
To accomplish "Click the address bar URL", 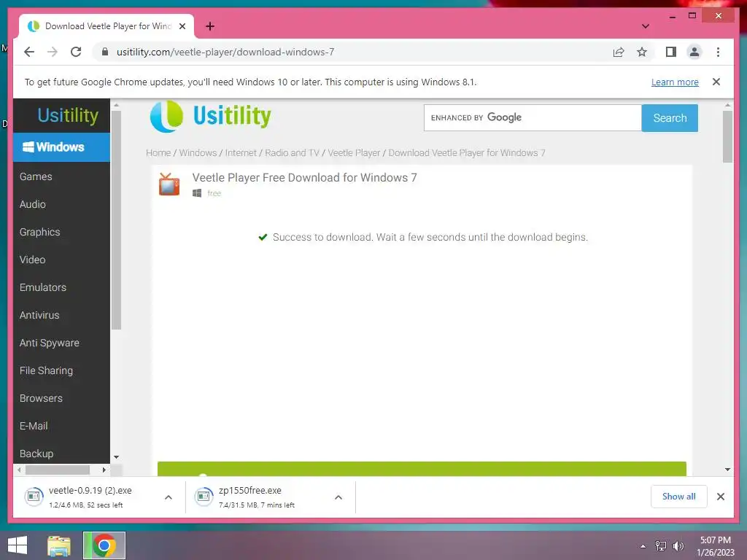I will [225, 52].
